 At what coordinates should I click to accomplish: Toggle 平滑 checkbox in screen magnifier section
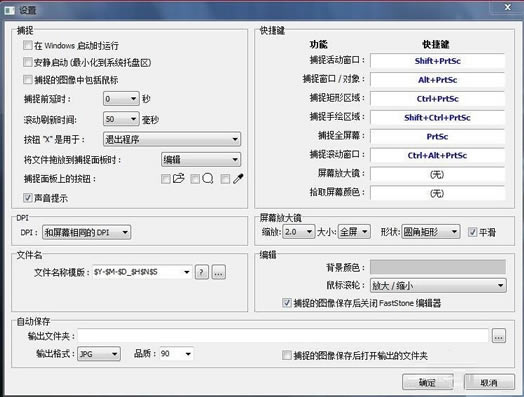pos(472,232)
